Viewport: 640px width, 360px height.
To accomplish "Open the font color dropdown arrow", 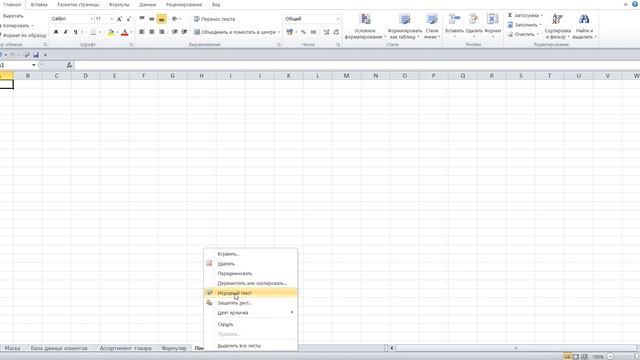I will [x=131, y=32].
